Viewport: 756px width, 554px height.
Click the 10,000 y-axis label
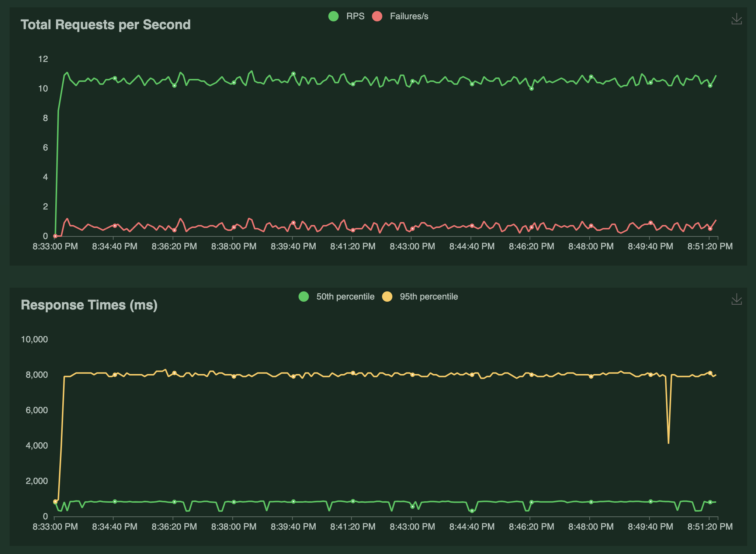pos(34,339)
